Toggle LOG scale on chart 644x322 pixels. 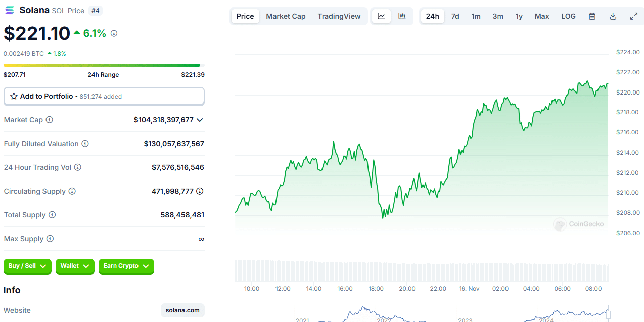coord(568,16)
